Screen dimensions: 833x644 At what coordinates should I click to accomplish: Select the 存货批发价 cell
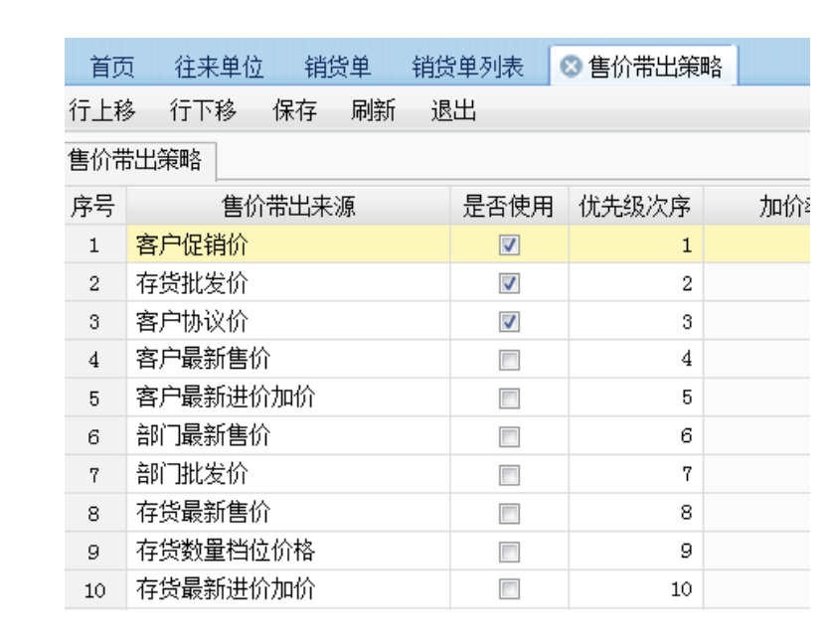tap(288, 283)
